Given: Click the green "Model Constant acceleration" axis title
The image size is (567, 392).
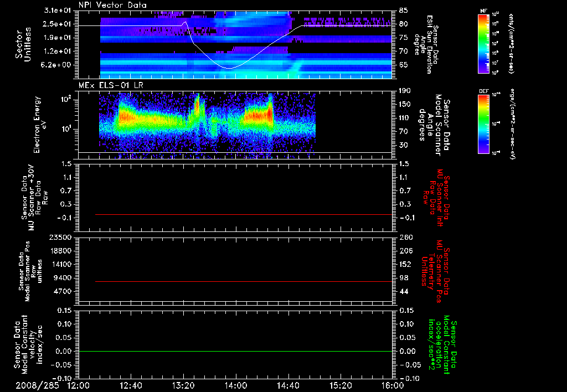Looking at the screenshot, I should pos(442,344).
